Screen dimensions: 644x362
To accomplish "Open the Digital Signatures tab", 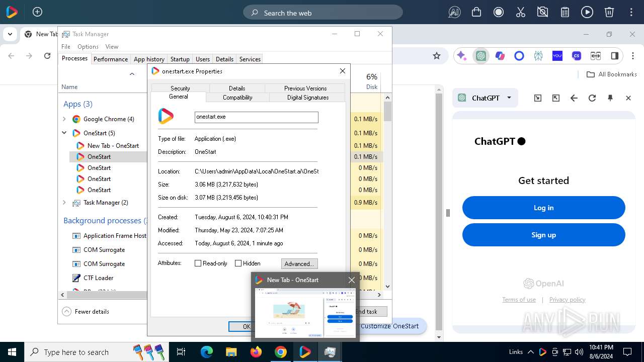I will 308,98.
